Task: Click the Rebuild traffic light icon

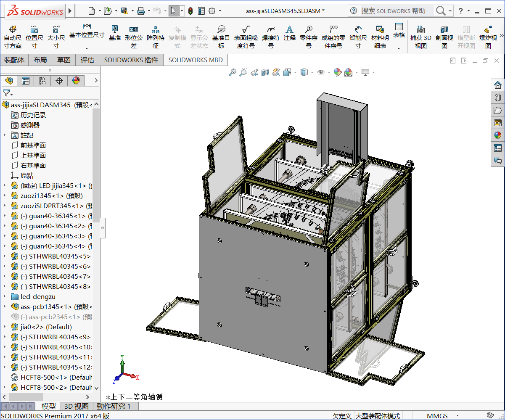Action: pyautogui.click(x=190, y=11)
